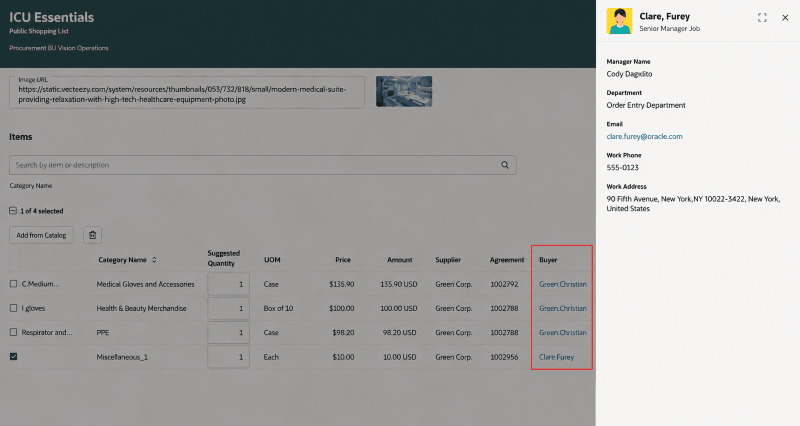Sort by Category Name column arrows

154,260
